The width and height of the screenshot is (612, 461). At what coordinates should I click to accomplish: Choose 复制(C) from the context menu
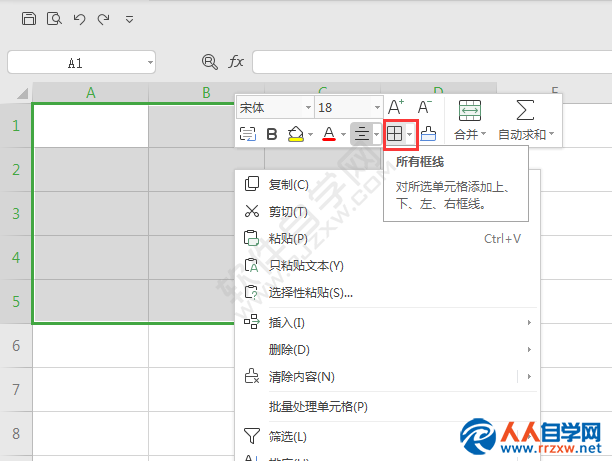(387, 184)
